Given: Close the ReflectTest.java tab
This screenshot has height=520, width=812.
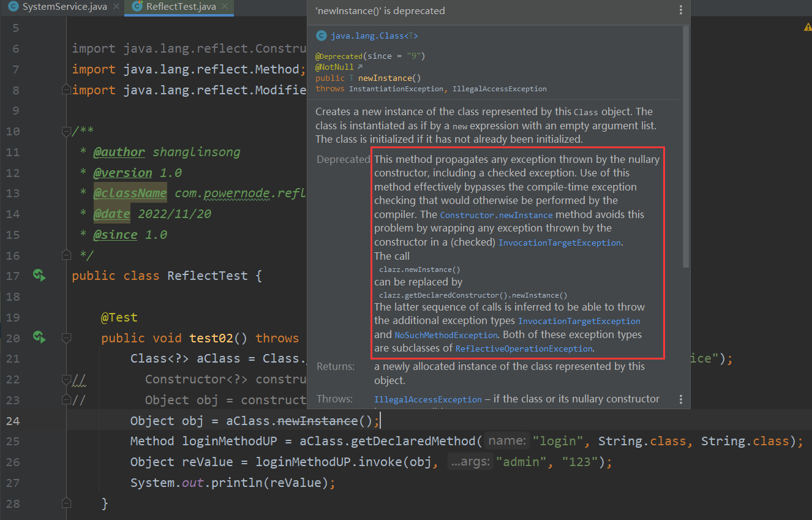Looking at the screenshot, I should point(226,7).
